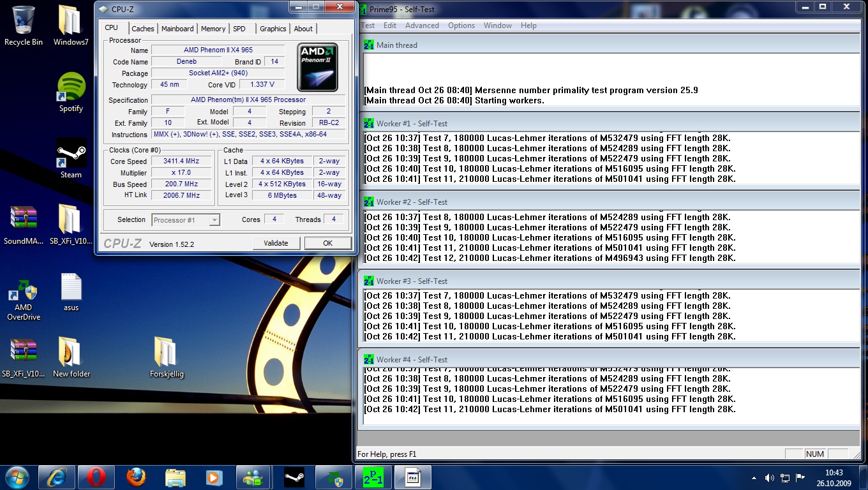Click the taskbar clock showing 10:43
Image resolution: width=868 pixels, height=490 pixels.
[834, 477]
